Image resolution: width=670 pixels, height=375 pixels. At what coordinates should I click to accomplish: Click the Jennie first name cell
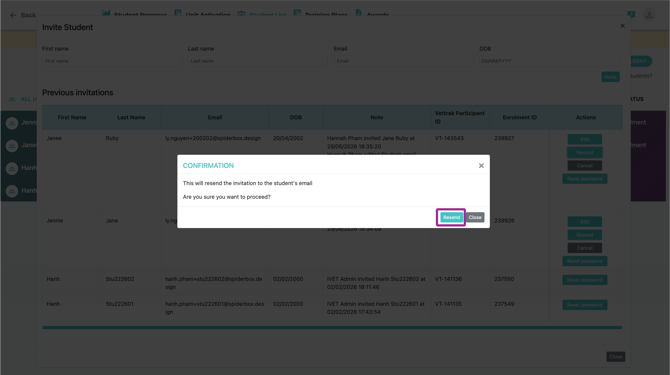coord(55,221)
